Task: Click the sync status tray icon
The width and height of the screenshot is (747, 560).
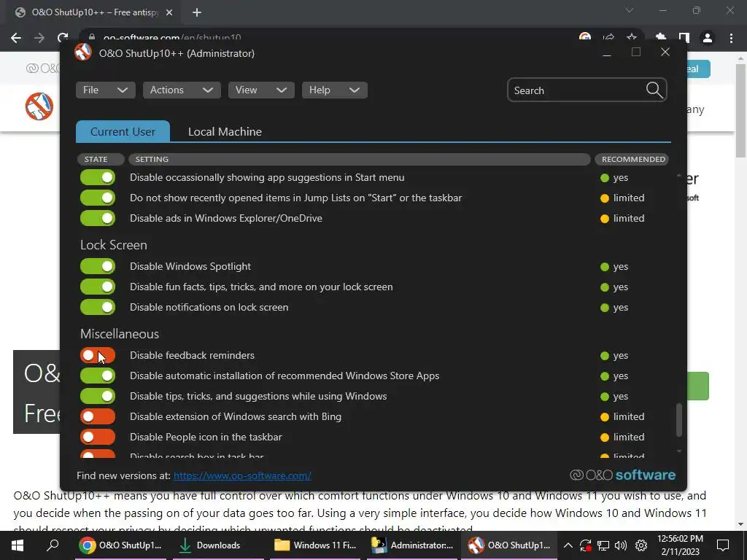Action: click(x=586, y=545)
